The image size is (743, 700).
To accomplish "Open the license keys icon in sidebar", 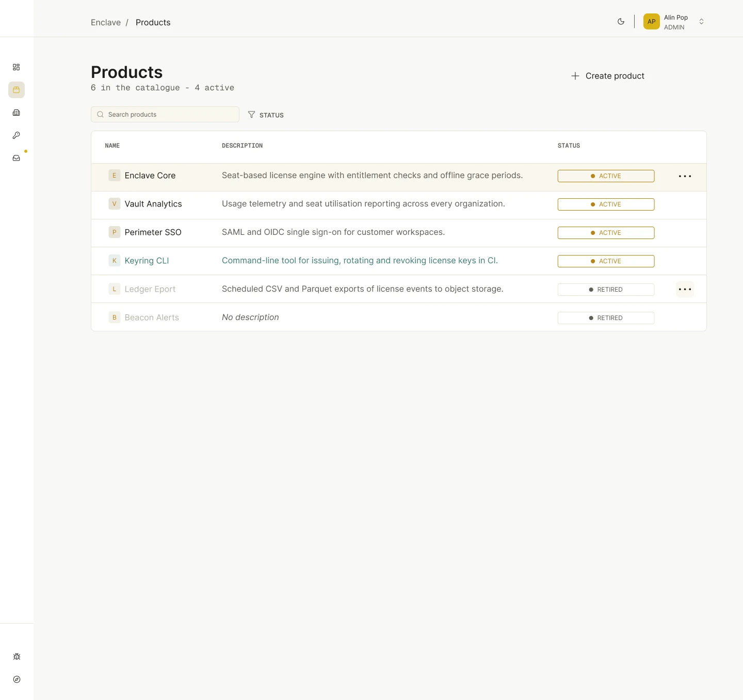I will 17,135.
